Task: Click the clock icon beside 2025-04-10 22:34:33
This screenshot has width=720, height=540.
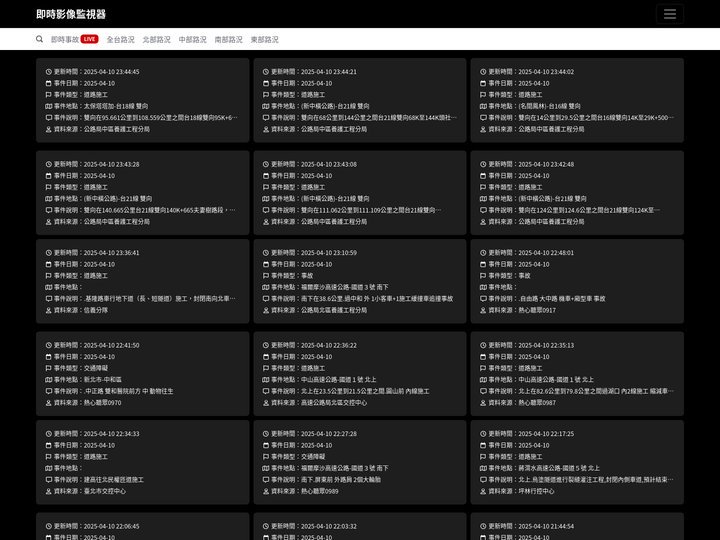Action: click(48, 434)
